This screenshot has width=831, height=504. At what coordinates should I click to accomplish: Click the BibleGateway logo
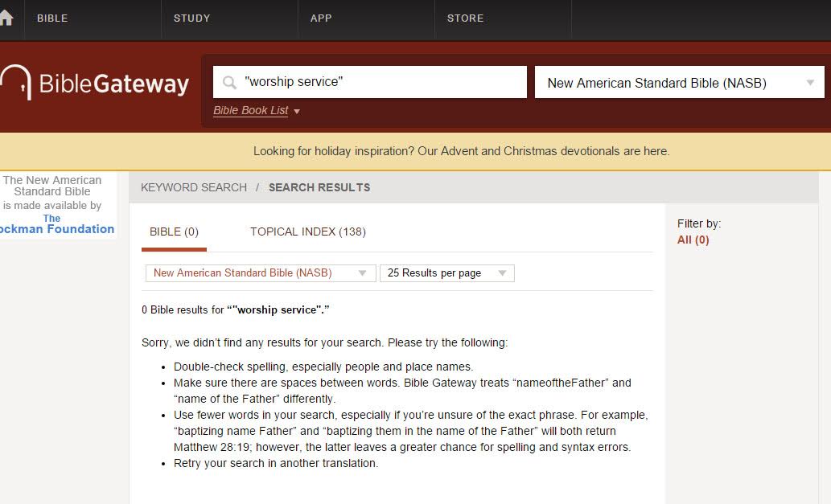coord(94,83)
